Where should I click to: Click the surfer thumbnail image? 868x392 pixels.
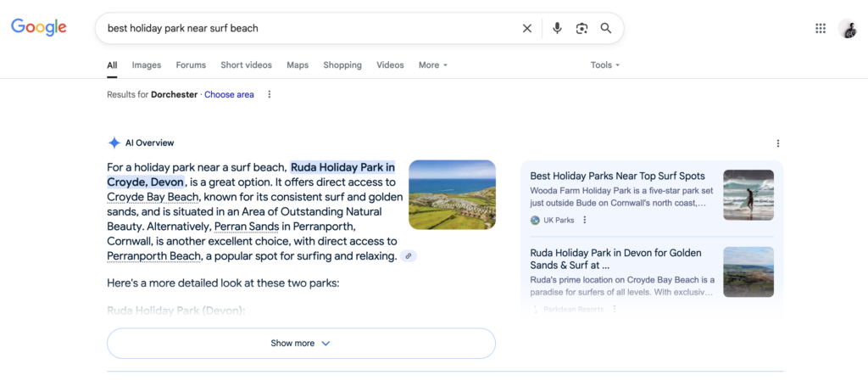click(748, 195)
